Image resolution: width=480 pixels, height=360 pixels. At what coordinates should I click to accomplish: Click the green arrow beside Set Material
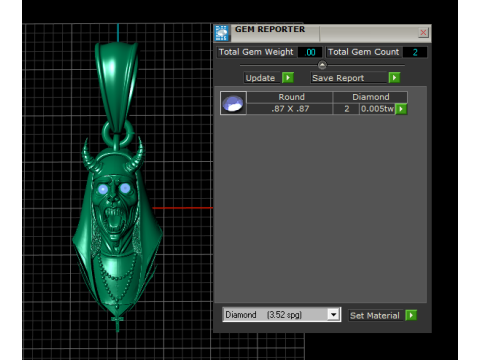(411, 315)
